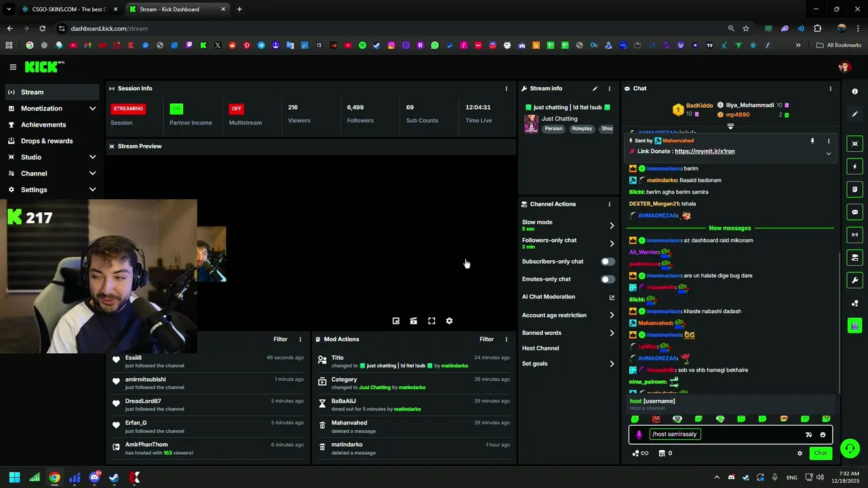
Task: Open the hamburger menu beside Kick logo
Action: pos(13,67)
